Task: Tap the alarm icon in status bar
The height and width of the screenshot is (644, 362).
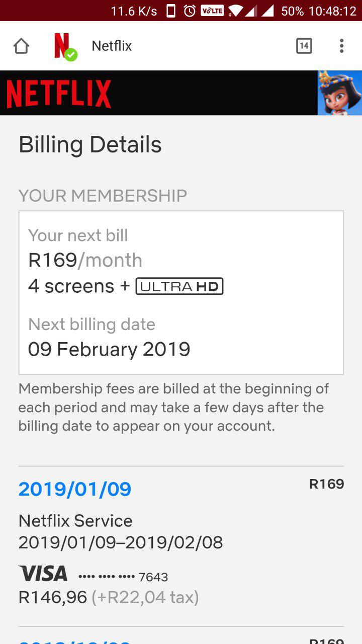Action: click(x=190, y=11)
